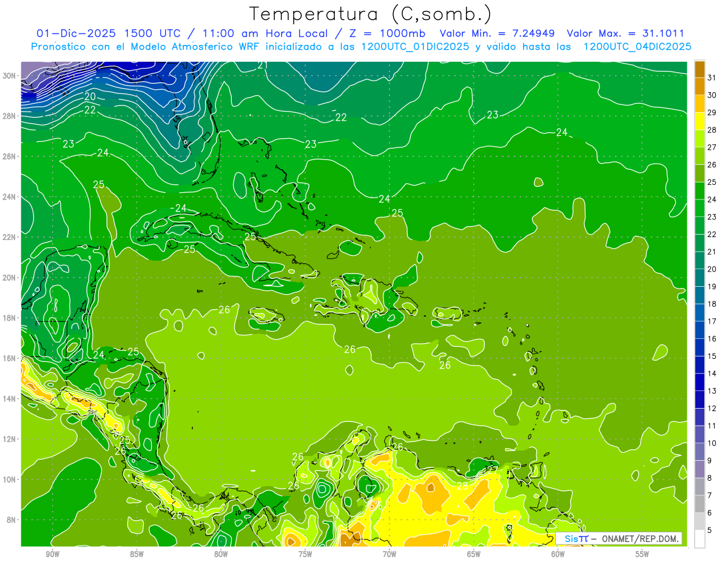Click the dark orange swatch beside legend 31
This screenshot has width=728, height=562.
[x=700, y=69]
